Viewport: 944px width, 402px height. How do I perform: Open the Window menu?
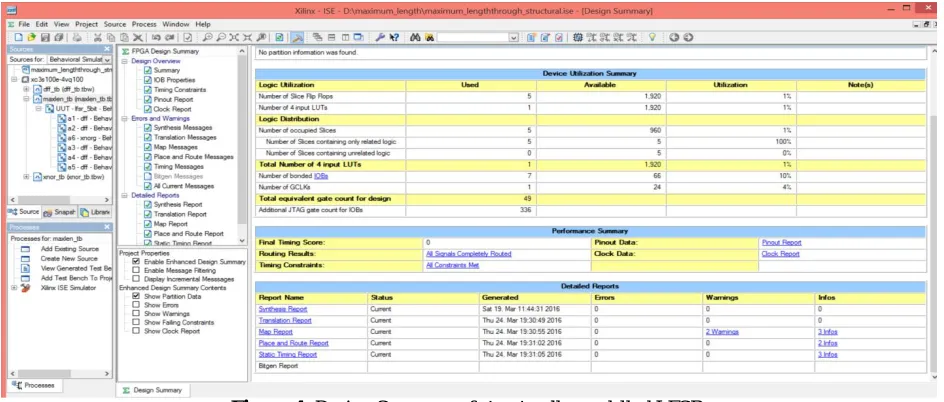coord(176,24)
